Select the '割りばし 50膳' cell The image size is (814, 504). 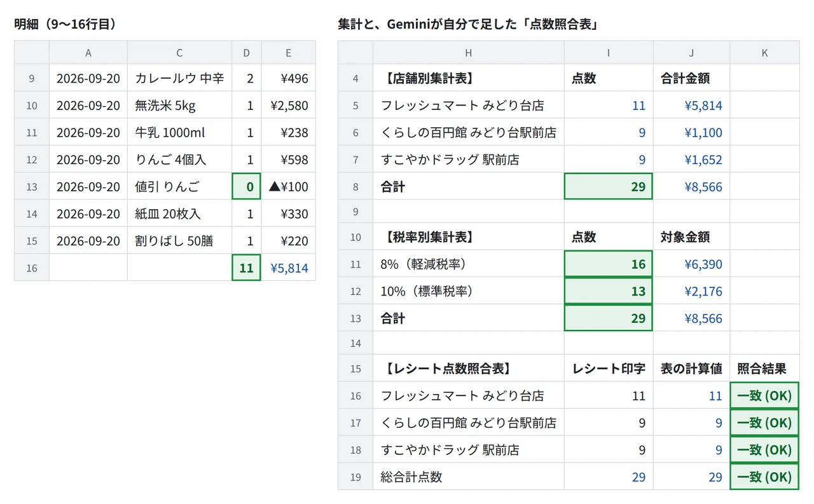coord(179,241)
